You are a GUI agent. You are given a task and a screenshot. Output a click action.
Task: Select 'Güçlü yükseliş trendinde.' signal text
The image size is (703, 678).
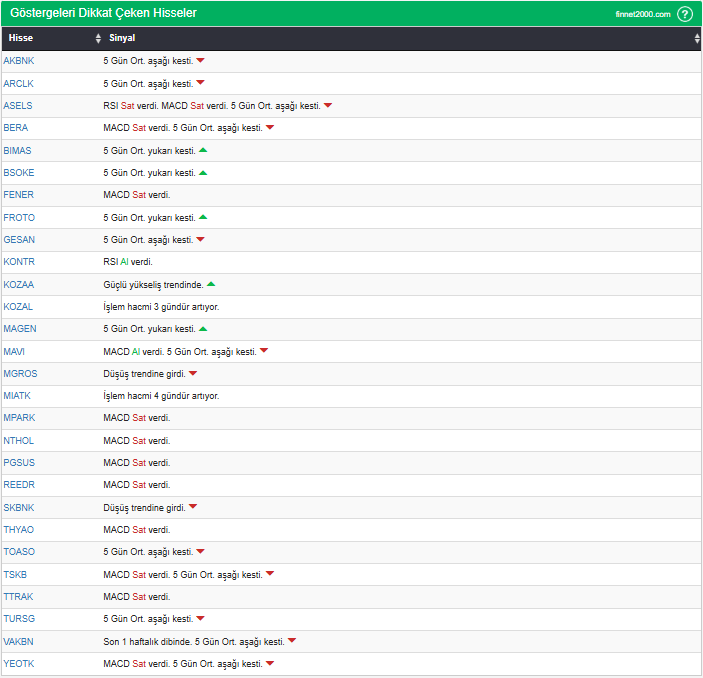tap(153, 285)
